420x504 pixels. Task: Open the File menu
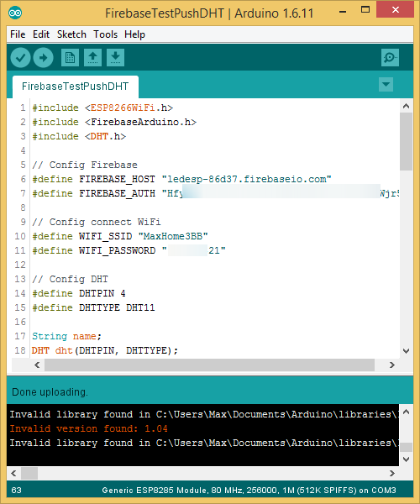18,34
